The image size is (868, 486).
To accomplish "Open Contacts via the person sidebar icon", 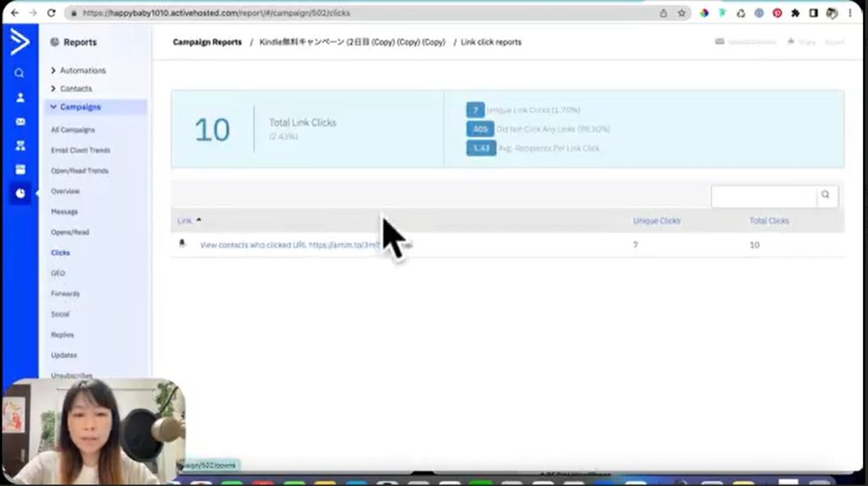I will click(19, 98).
